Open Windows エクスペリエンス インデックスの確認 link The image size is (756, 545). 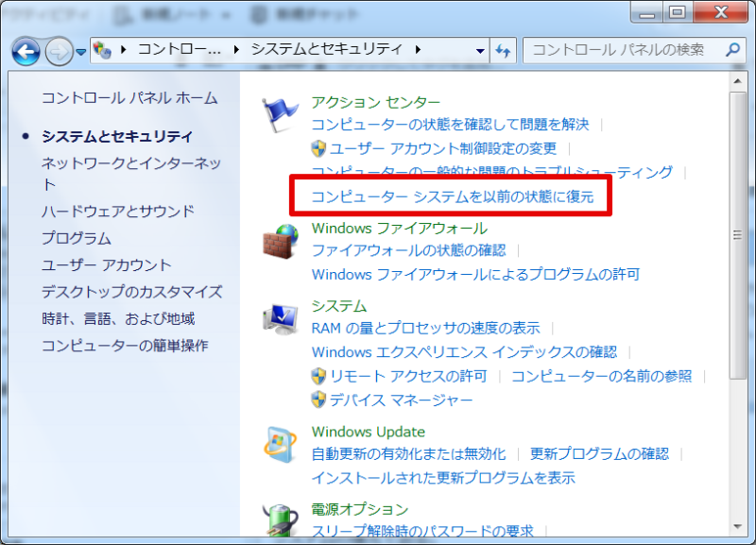(464, 352)
